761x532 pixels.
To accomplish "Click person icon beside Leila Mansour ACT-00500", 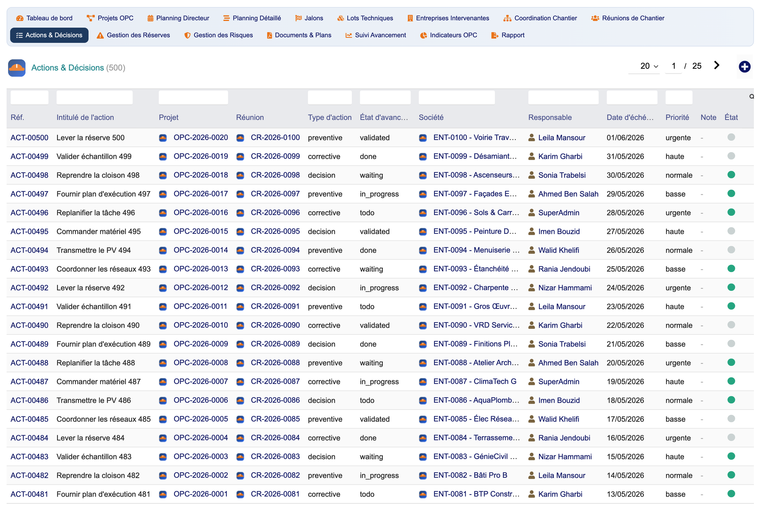I will click(531, 138).
